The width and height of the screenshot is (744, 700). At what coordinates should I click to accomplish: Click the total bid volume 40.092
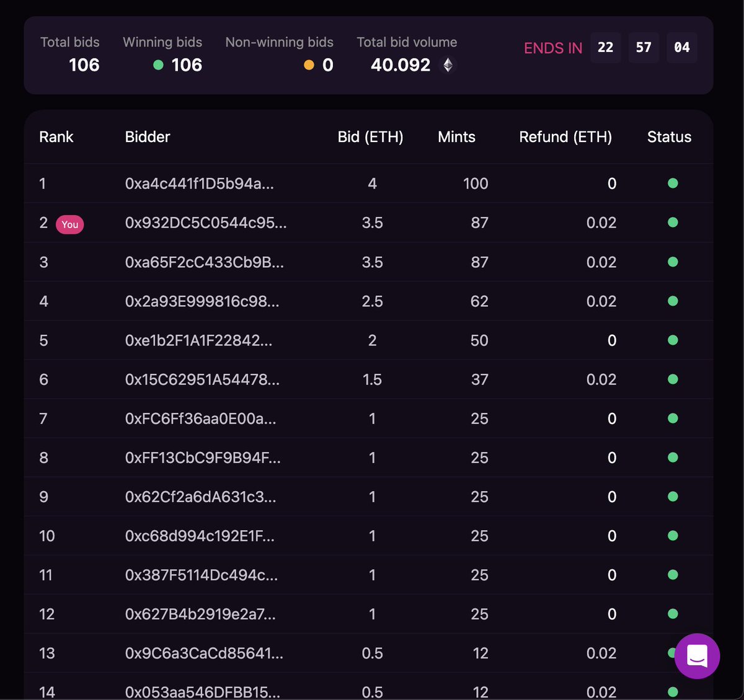401,65
